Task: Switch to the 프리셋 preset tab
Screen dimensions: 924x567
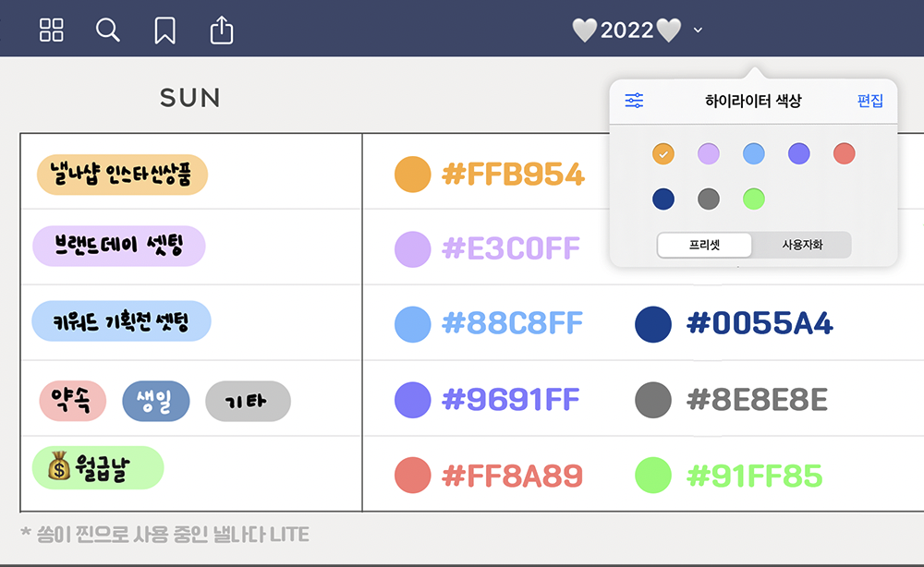Action: point(705,245)
